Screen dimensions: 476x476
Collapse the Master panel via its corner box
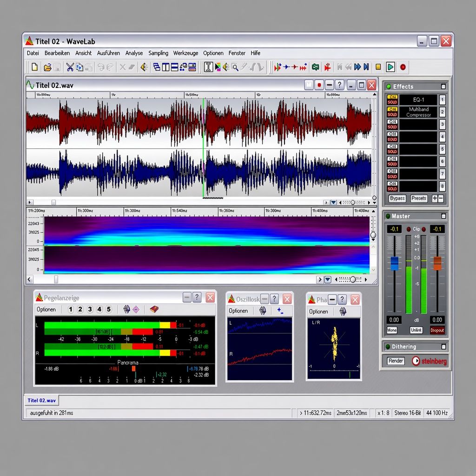(443, 216)
